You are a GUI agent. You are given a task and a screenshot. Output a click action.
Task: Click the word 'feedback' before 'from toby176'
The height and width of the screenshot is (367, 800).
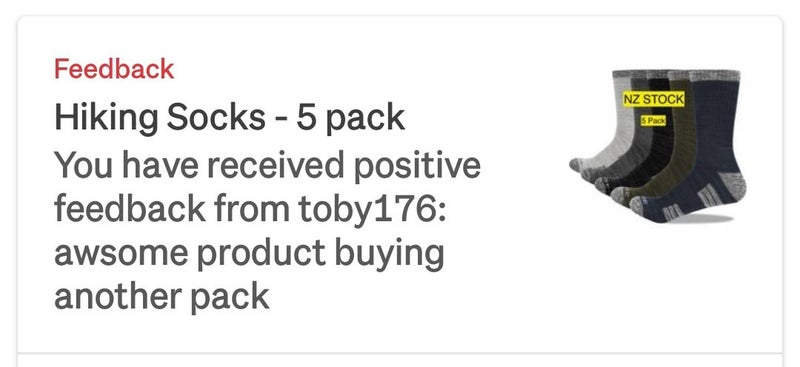tap(130, 210)
